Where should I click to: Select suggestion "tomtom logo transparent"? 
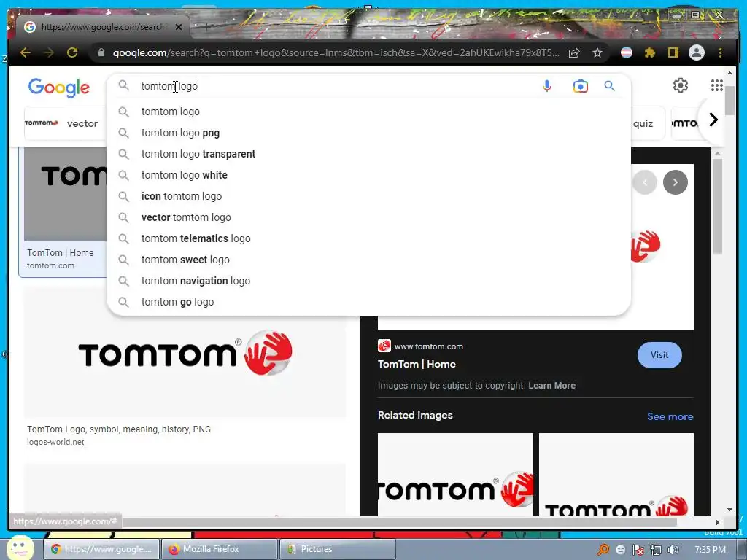(368, 154)
